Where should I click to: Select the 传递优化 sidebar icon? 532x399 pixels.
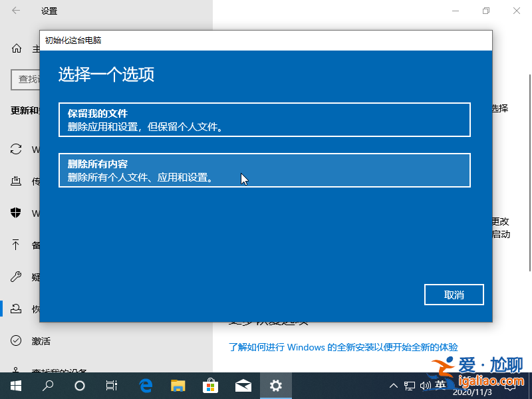pos(16,181)
